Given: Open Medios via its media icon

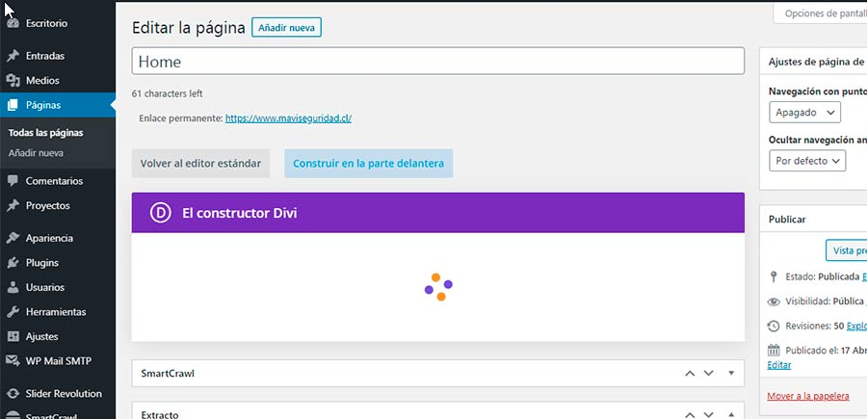Looking at the screenshot, I should [13, 81].
